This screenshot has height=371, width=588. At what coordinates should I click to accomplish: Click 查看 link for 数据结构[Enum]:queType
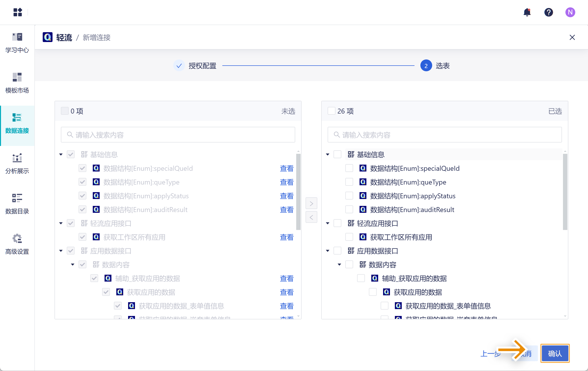(287, 182)
